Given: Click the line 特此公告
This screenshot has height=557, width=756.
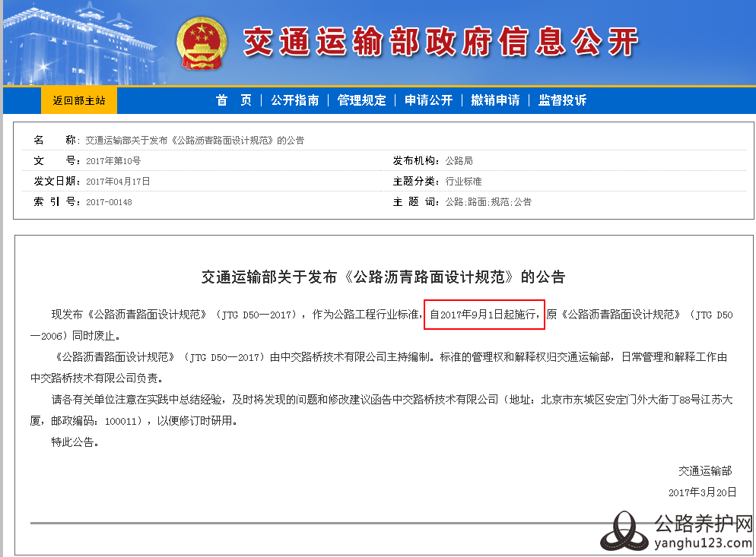Looking at the screenshot, I should [75, 441].
